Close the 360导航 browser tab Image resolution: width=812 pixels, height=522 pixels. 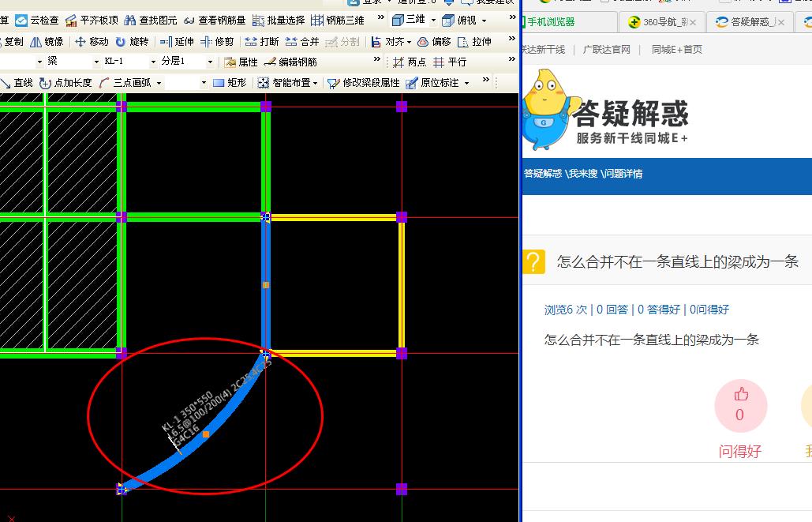click(x=693, y=22)
